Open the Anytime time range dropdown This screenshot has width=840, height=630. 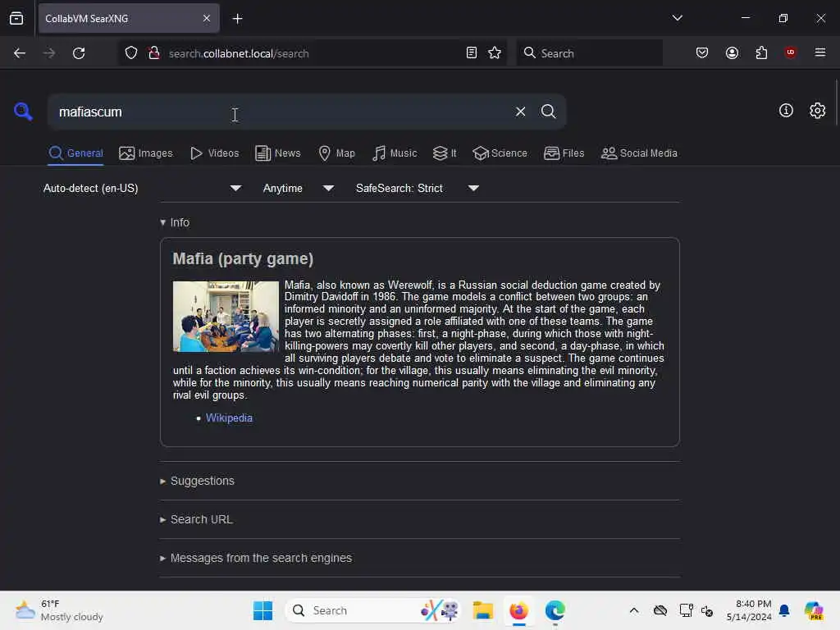(298, 188)
